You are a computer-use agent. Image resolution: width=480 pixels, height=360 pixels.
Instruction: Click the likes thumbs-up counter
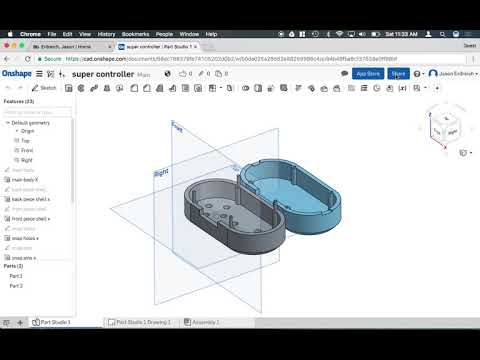pos(186,74)
